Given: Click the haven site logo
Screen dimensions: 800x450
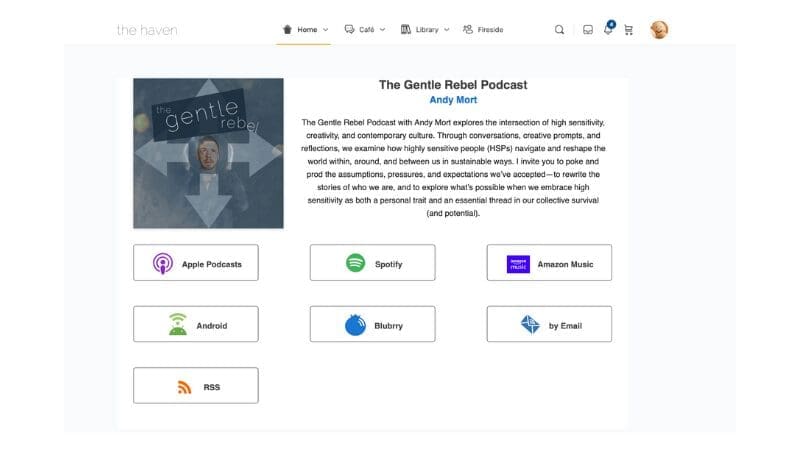Looking at the screenshot, I should (147, 30).
